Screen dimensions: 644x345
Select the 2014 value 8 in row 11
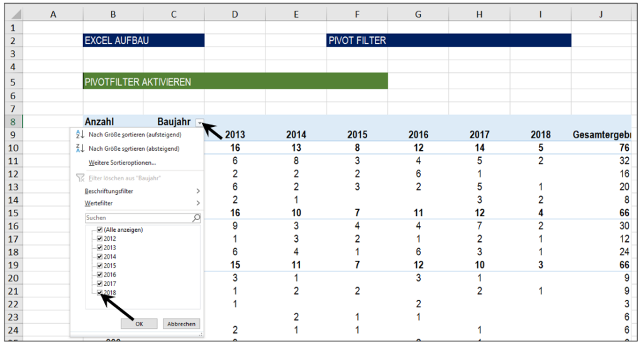296,161
